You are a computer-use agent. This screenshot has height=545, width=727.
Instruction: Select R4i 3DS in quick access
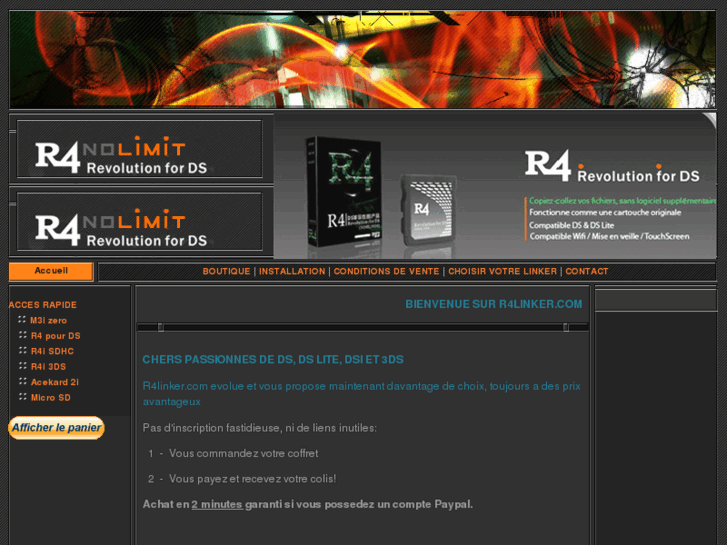click(48, 366)
